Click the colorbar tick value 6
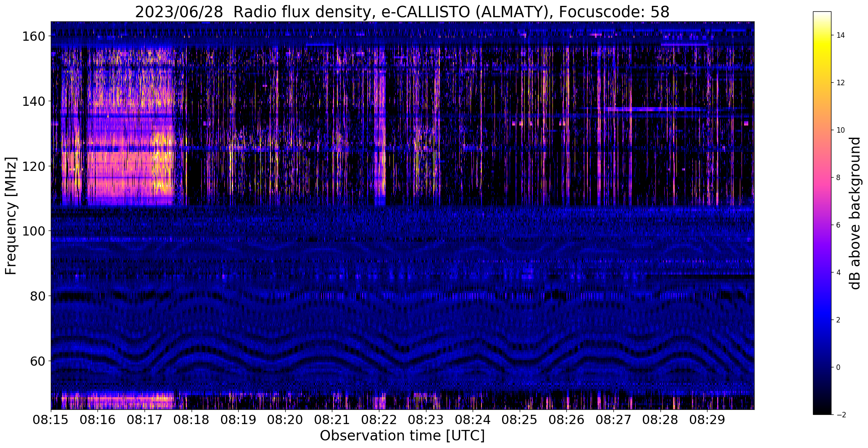The width and height of the screenshot is (868, 448). click(x=839, y=225)
